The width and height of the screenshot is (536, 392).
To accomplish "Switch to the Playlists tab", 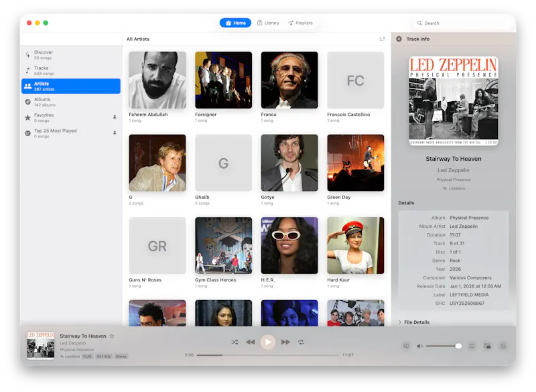I will point(301,23).
